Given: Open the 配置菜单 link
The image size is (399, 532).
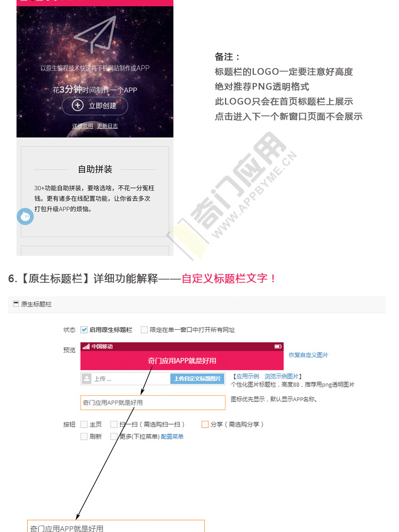Looking at the screenshot, I should (x=172, y=436).
